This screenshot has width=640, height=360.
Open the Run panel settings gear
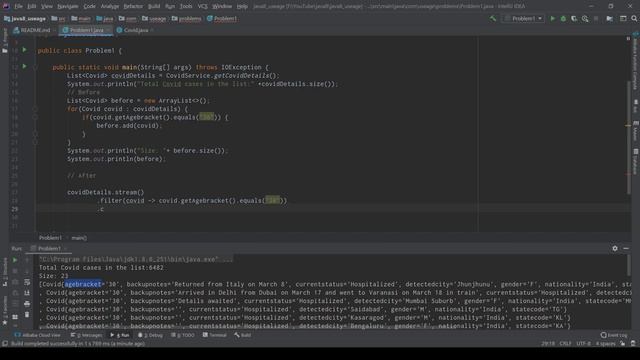[615, 248]
